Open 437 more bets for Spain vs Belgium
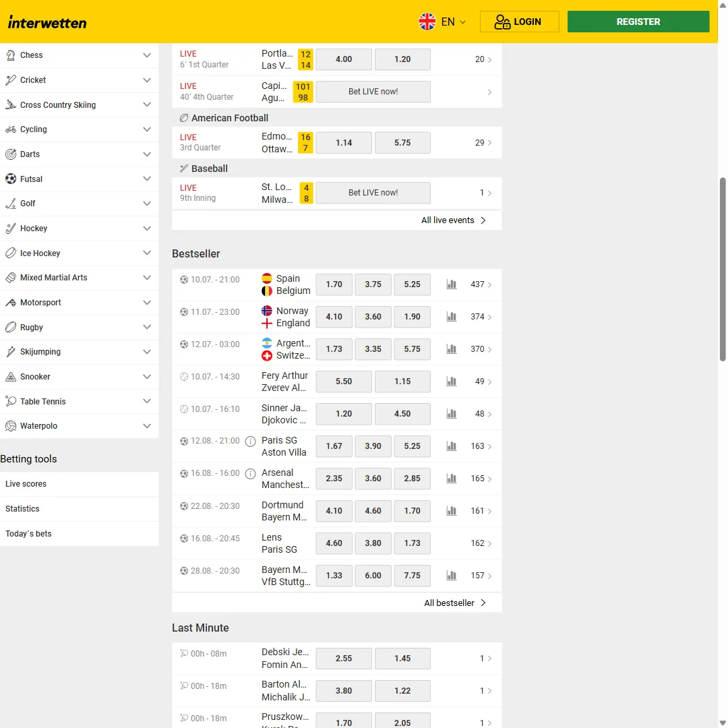Screen dimensions: 728x728 coord(481,284)
